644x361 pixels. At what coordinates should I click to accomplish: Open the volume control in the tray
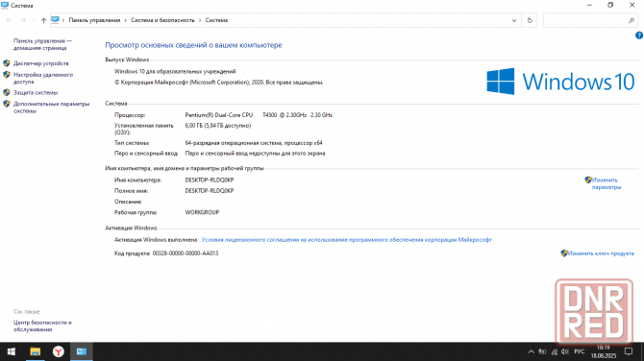pyautogui.click(x=565, y=351)
